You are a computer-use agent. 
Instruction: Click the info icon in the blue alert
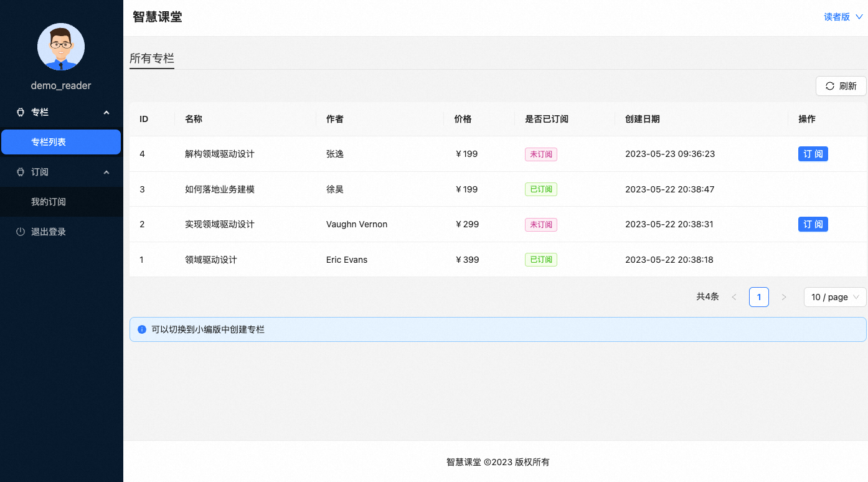coord(142,329)
